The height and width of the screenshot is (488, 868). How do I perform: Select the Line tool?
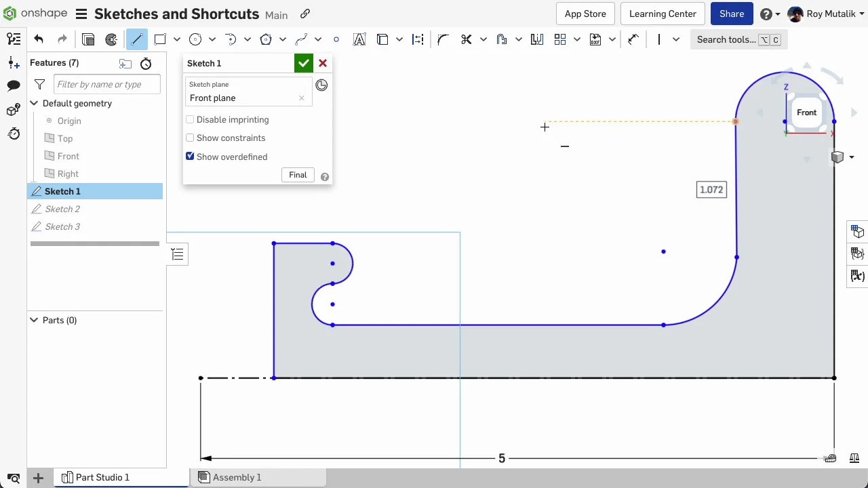(136, 39)
